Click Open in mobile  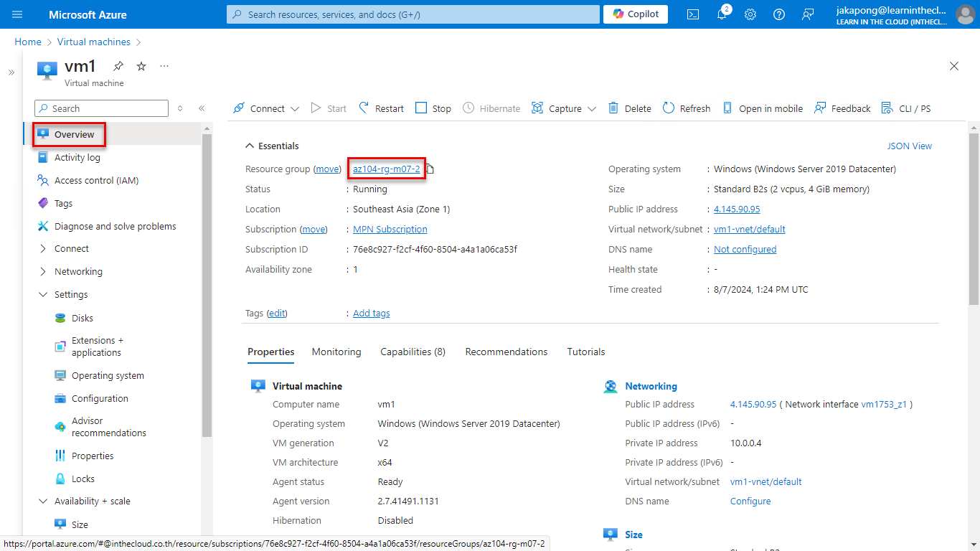coord(763,108)
